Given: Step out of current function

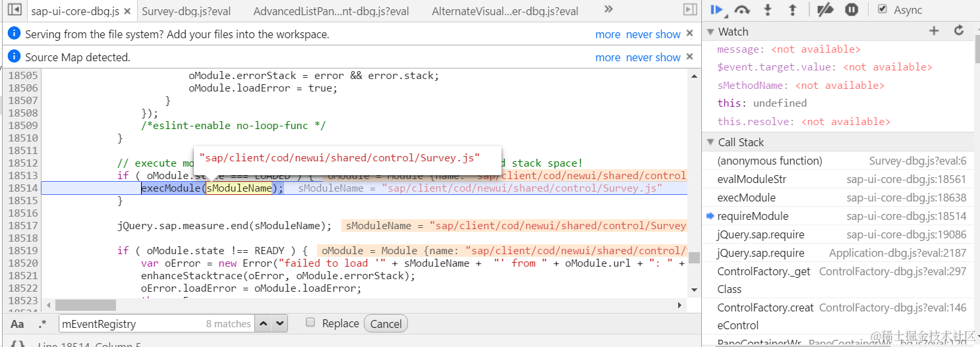Looking at the screenshot, I should coord(793,10).
